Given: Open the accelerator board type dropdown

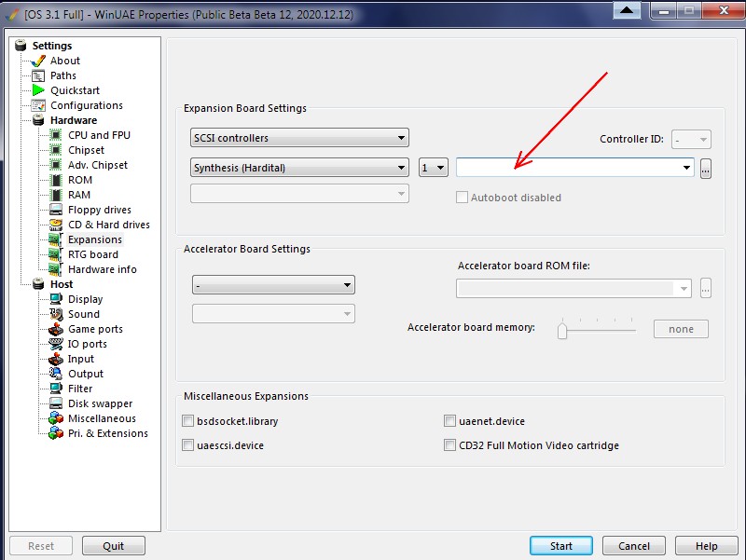Looking at the screenshot, I should coord(273,284).
